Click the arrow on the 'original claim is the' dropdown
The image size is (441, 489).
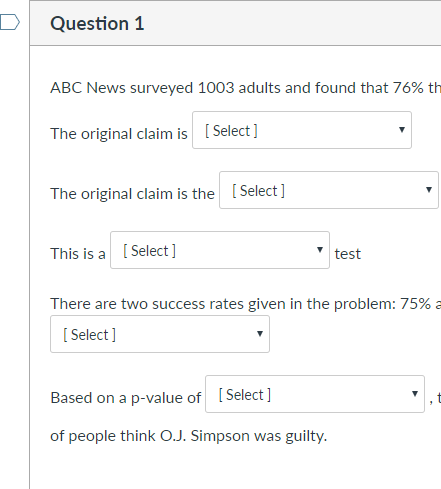429,190
